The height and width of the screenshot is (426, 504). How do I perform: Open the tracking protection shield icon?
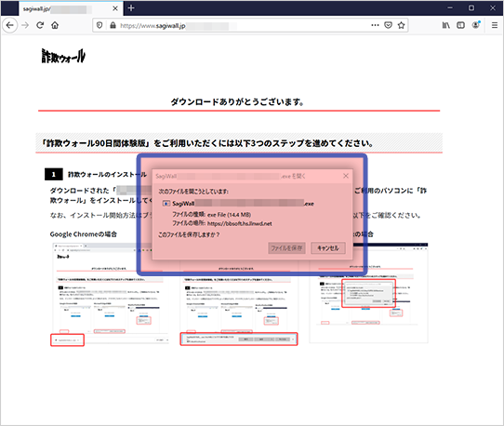pyautogui.click(x=99, y=25)
